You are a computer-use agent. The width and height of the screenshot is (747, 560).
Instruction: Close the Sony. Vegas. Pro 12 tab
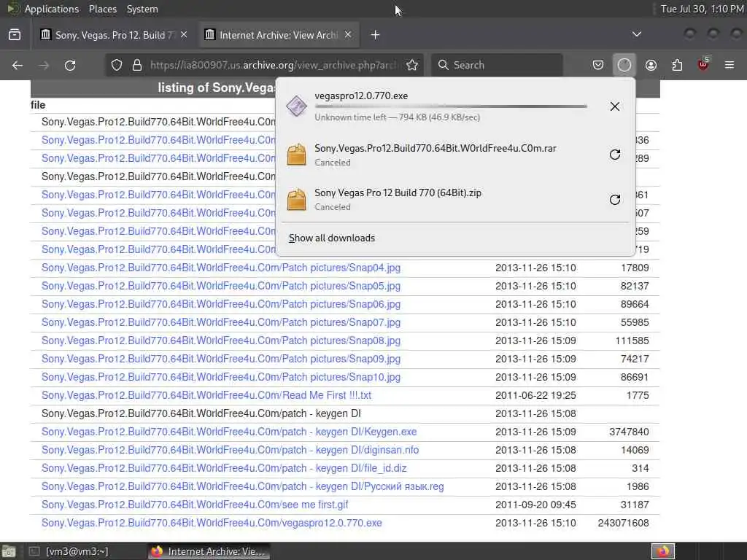[184, 35]
